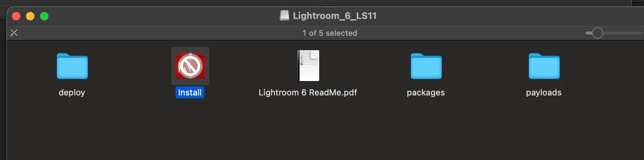The image size is (644, 160).
Task: Click the 'packages' folder name label
Action: [426, 93]
